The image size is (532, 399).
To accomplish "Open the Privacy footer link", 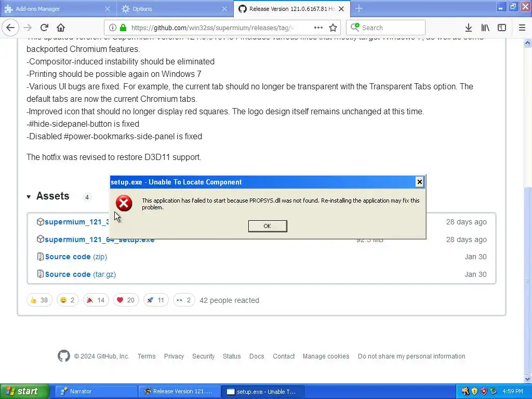I will pyautogui.click(x=174, y=356).
